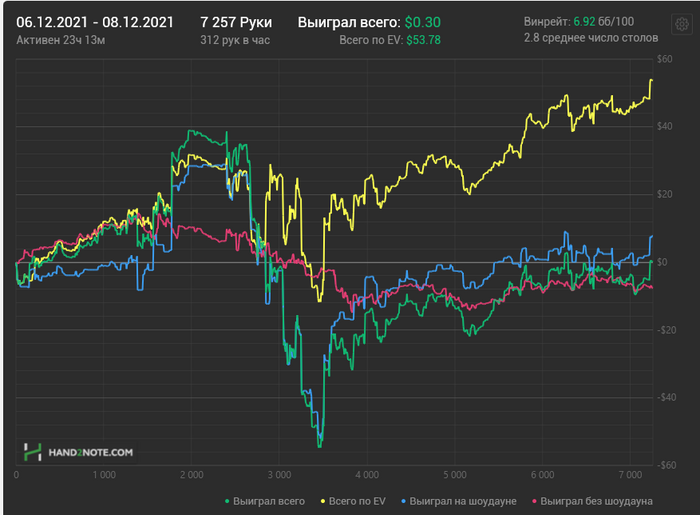The image size is (700, 515).
Task: Click the -$20 y-axis label
Action: coord(667,330)
